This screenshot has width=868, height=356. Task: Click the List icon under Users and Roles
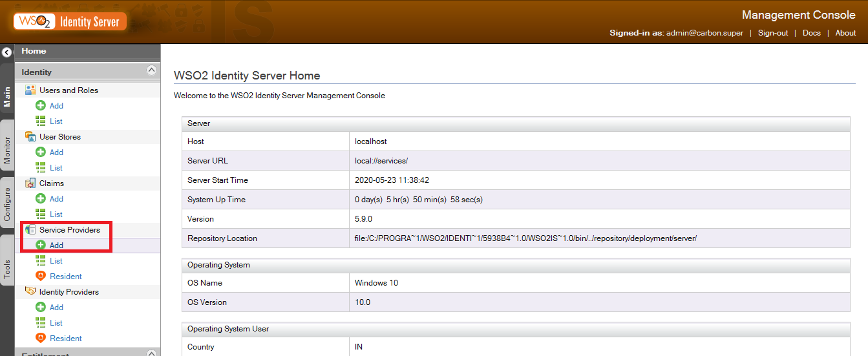click(x=41, y=121)
